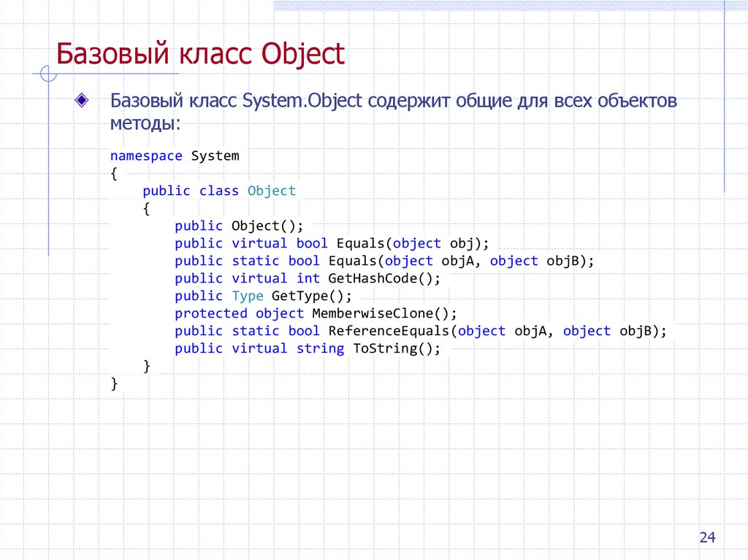
Task: Select the 'public class Object' declaration
Action: point(218,191)
